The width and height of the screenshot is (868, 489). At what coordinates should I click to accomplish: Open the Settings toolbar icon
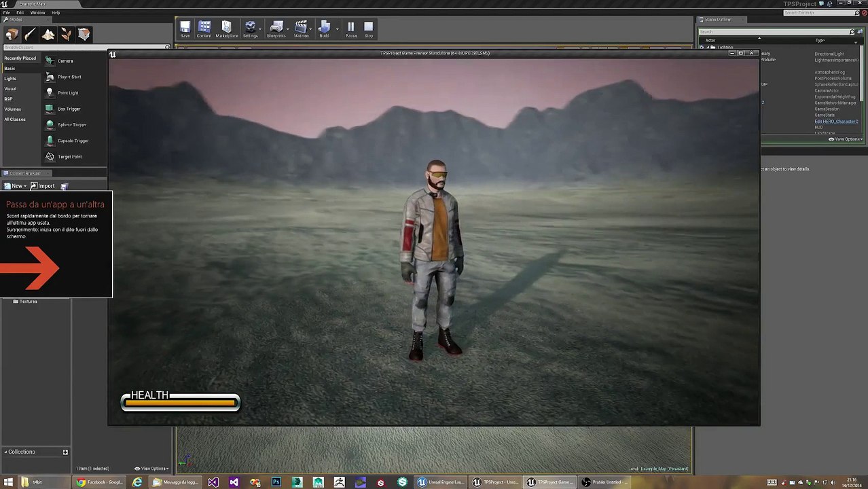(x=250, y=29)
